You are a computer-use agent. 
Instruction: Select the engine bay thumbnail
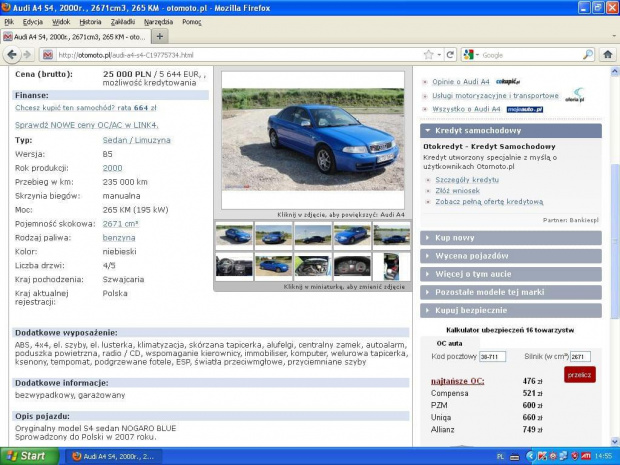(313, 266)
